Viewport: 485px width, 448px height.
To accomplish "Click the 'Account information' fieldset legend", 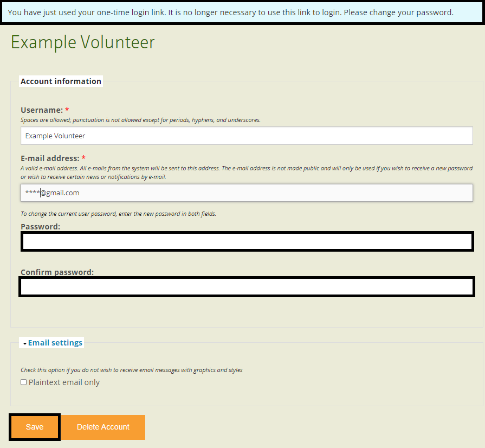I will [61, 81].
